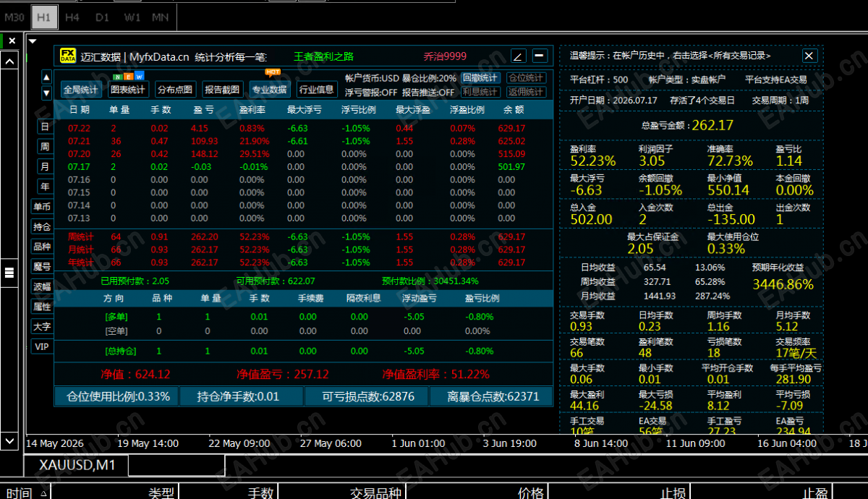Click the [多单] position row
The image size is (868, 499).
304,317
